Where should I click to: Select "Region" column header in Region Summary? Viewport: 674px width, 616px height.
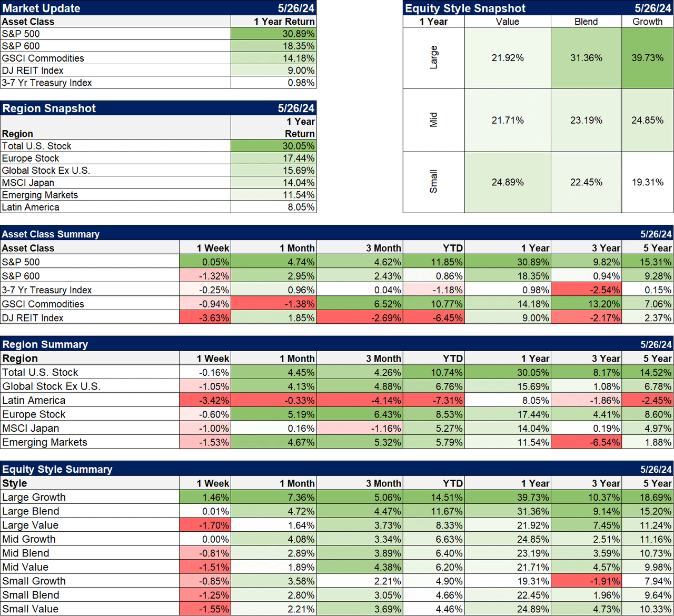[20, 359]
